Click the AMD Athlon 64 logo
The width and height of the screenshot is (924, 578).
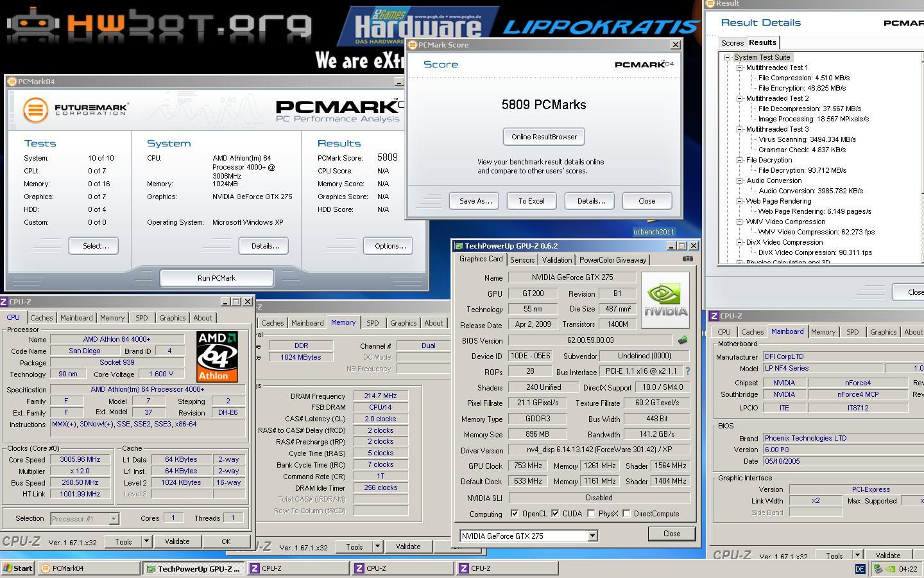tap(217, 356)
